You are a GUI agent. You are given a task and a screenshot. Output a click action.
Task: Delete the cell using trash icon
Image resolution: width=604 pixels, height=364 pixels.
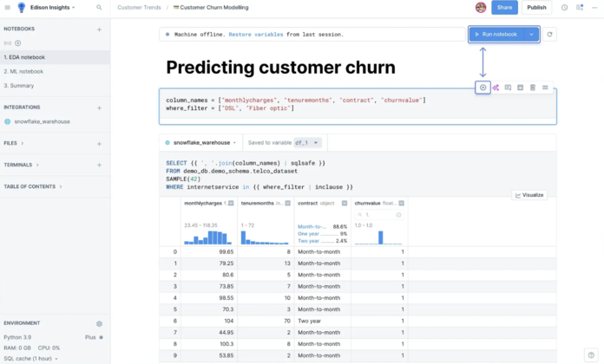point(532,88)
